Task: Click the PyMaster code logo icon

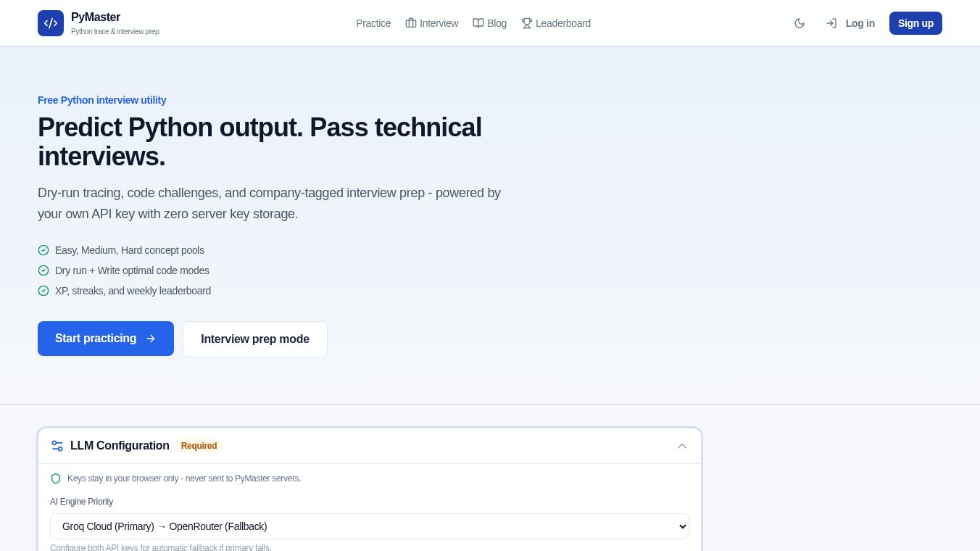Action: pos(51,23)
